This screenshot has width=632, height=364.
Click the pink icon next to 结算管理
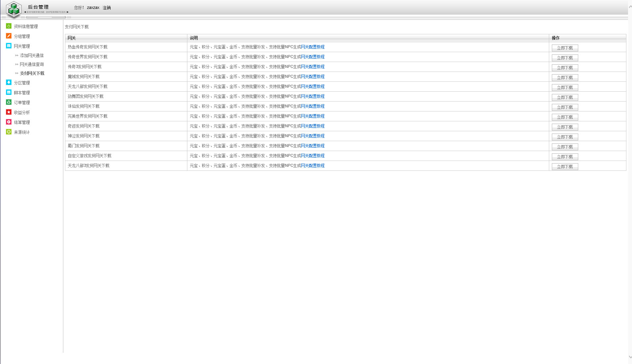click(x=9, y=122)
